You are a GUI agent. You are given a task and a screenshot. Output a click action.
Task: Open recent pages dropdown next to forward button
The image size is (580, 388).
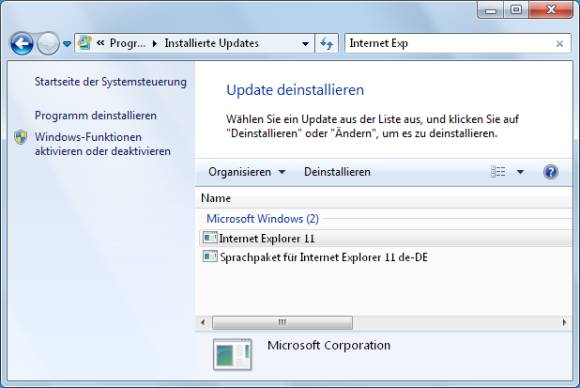67,44
